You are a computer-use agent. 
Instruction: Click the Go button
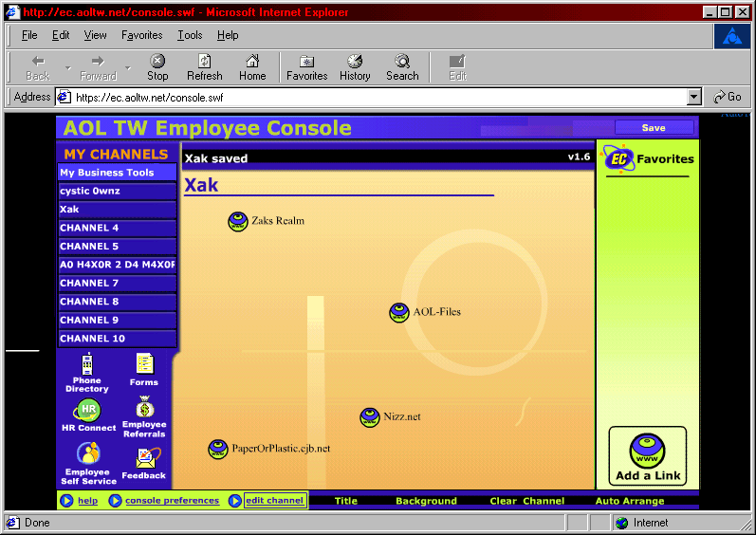[728, 98]
